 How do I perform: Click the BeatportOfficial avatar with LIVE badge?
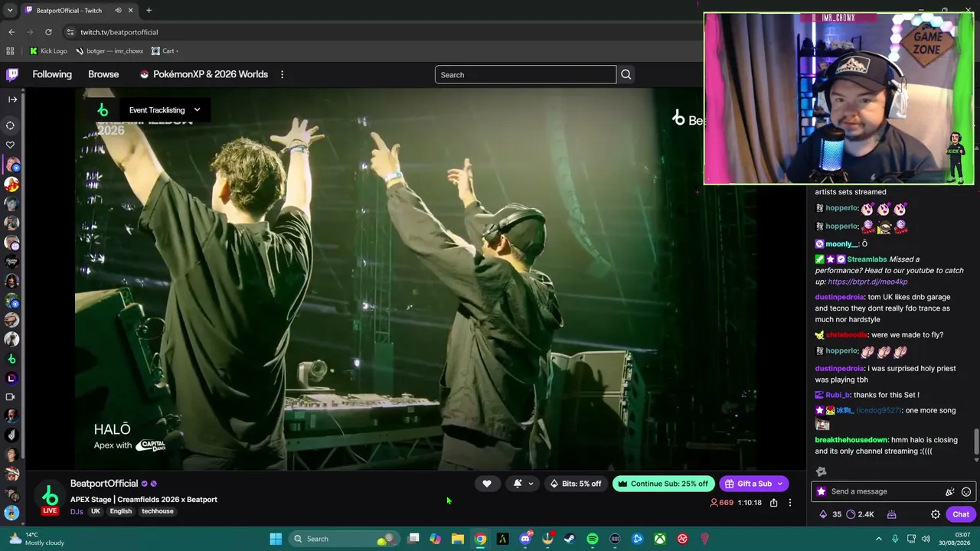coord(50,498)
